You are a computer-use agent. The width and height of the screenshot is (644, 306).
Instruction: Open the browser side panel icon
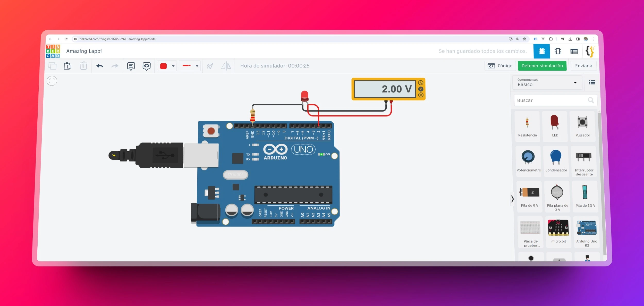(578, 39)
